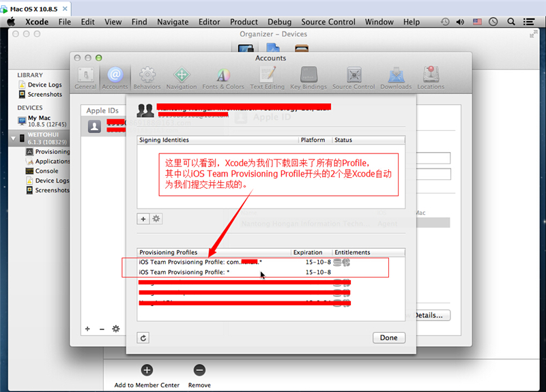This screenshot has height=392, width=546.
Task: Click the Done button
Action: [388, 337]
